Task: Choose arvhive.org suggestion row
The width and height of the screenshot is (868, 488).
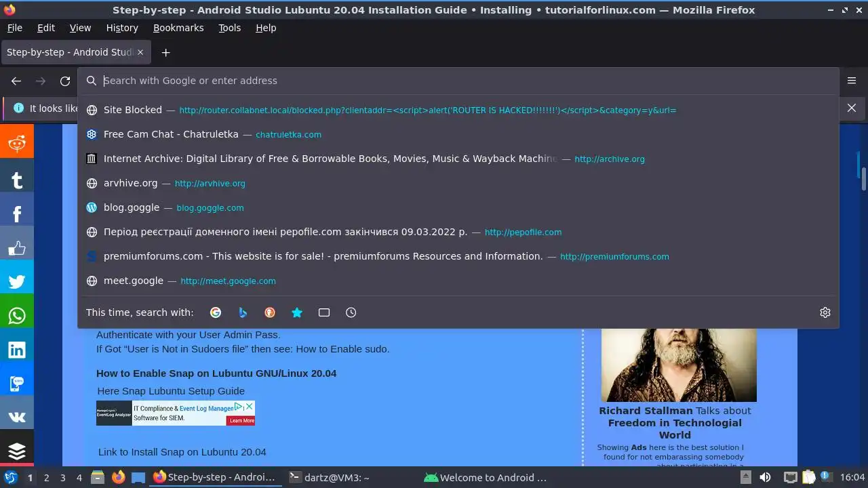Action: (x=458, y=183)
